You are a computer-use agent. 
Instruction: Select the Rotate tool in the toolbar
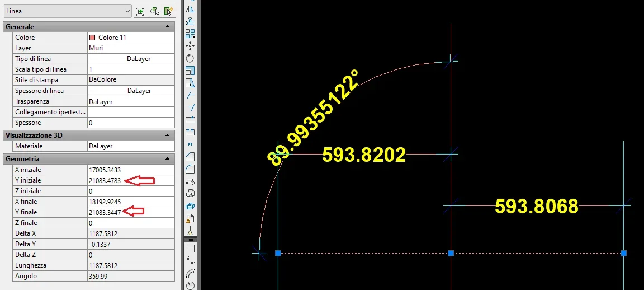(x=190, y=58)
